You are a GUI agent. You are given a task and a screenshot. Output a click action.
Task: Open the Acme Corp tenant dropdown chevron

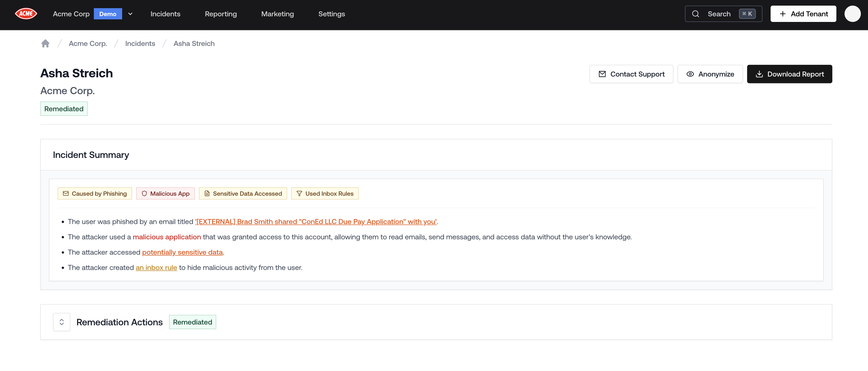(130, 14)
